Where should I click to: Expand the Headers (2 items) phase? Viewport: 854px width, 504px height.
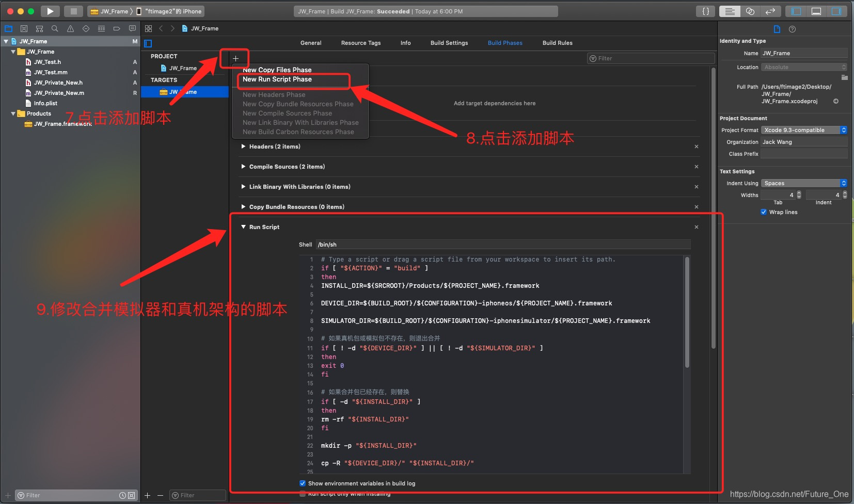click(243, 147)
